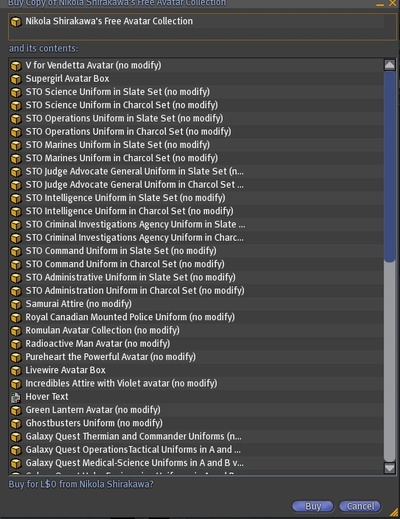Image resolution: width=400 pixels, height=519 pixels.
Task: Click the Supergirl Avatar Box object icon
Action: click(x=16, y=79)
